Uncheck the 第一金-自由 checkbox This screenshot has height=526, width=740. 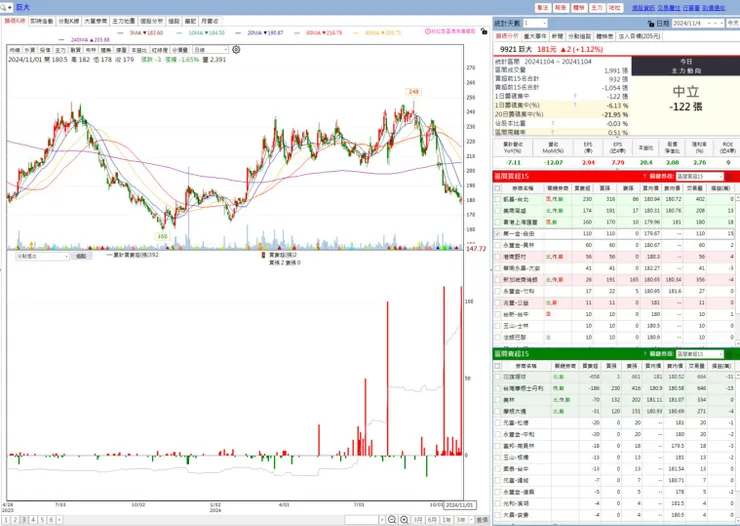pyautogui.click(x=497, y=234)
